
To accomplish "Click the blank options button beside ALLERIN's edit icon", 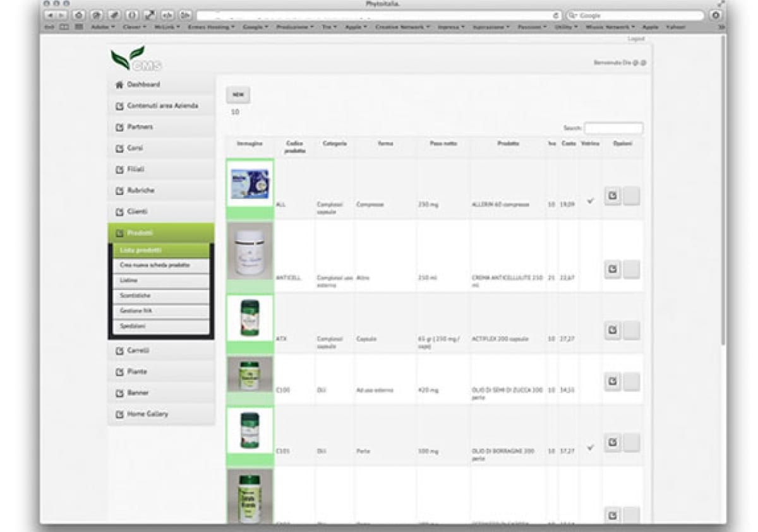I will point(631,196).
